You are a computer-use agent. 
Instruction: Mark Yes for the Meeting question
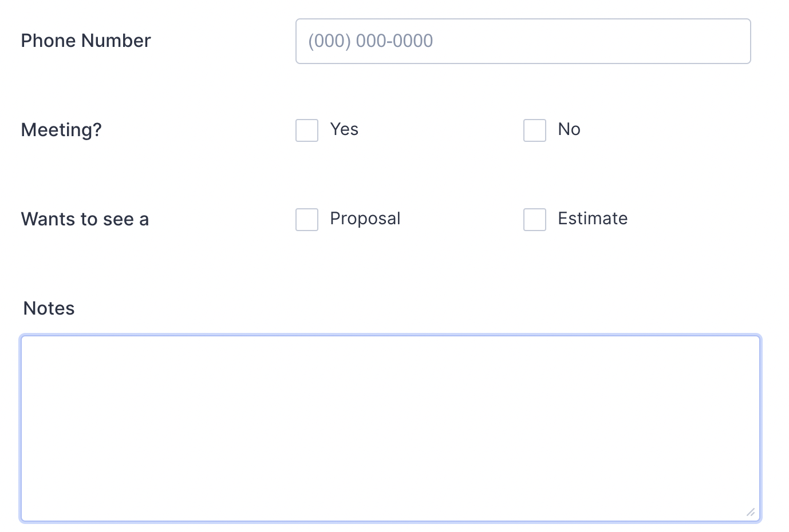point(307,130)
